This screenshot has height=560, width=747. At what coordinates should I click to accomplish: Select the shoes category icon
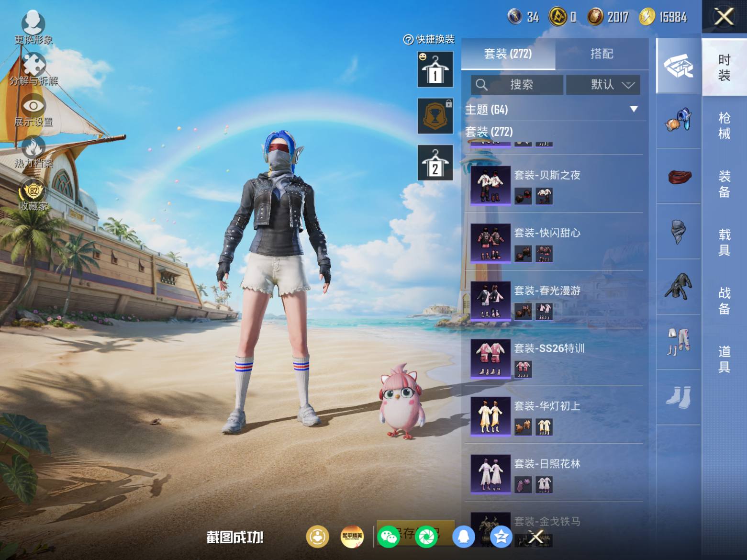coord(678,397)
